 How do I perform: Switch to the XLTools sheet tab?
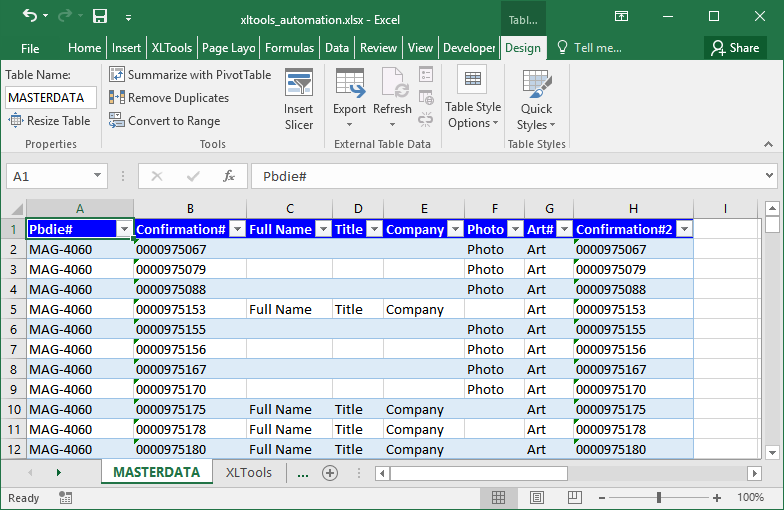click(248, 473)
